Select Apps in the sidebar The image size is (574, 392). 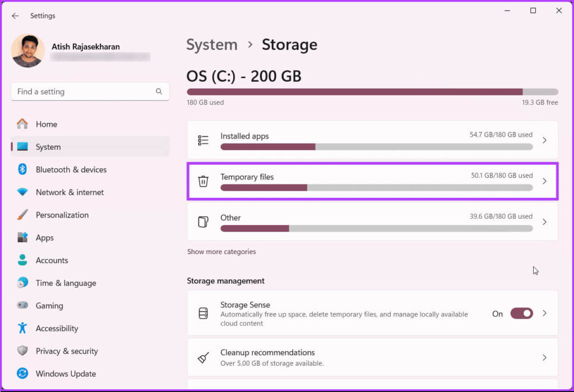[x=45, y=238]
